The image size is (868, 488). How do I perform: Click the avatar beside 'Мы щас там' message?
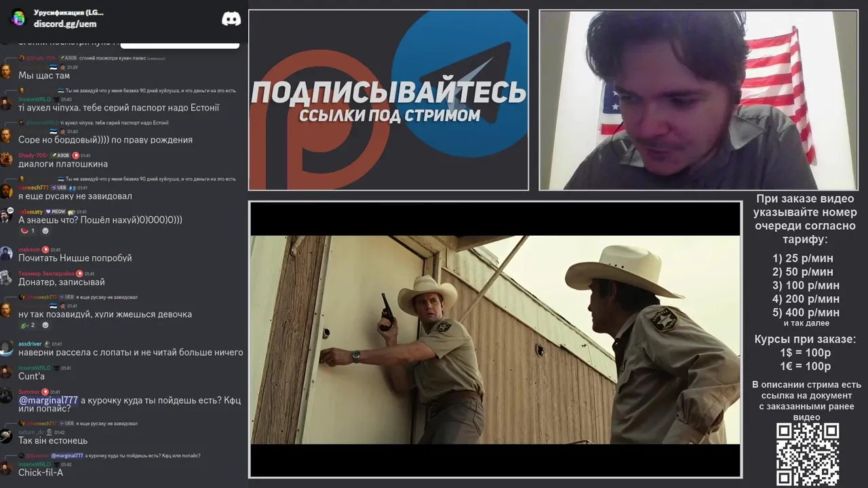[x=6, y=71]
